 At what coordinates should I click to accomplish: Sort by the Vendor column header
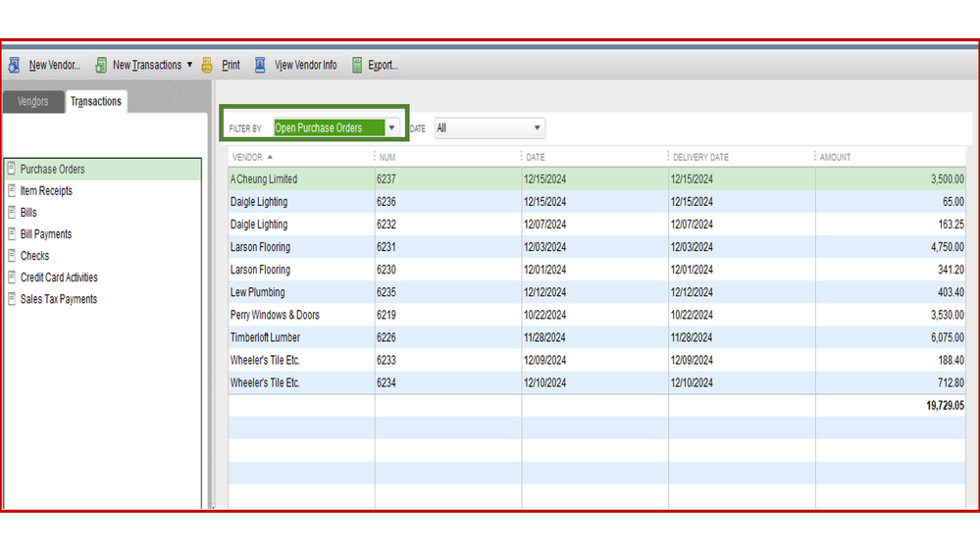pyautogui.click(x=247, y=157)
